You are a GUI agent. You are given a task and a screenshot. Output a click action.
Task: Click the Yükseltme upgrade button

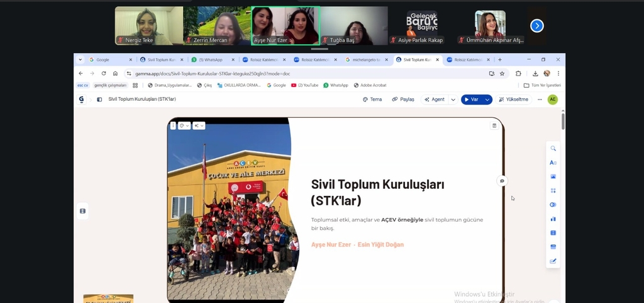(513, 100)
